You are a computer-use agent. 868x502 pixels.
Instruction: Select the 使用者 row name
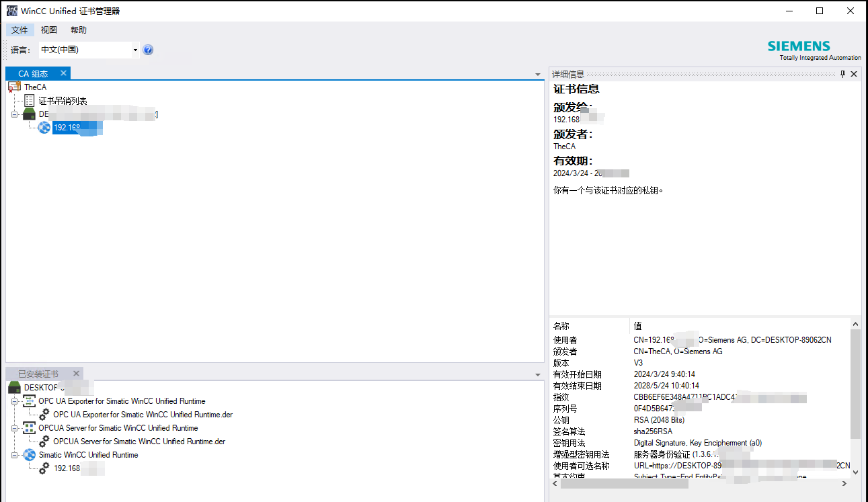click(565, 340)
